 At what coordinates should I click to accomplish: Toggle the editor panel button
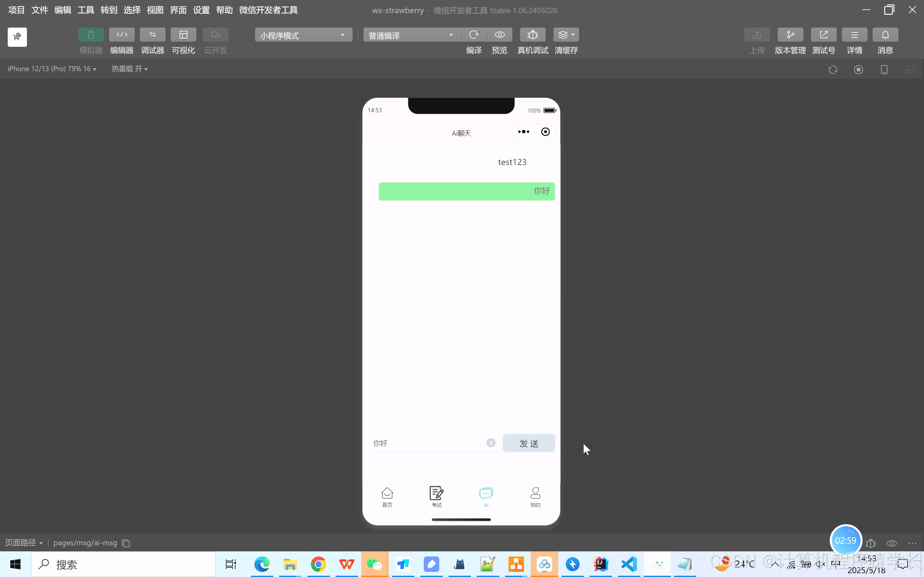point(122,35)
